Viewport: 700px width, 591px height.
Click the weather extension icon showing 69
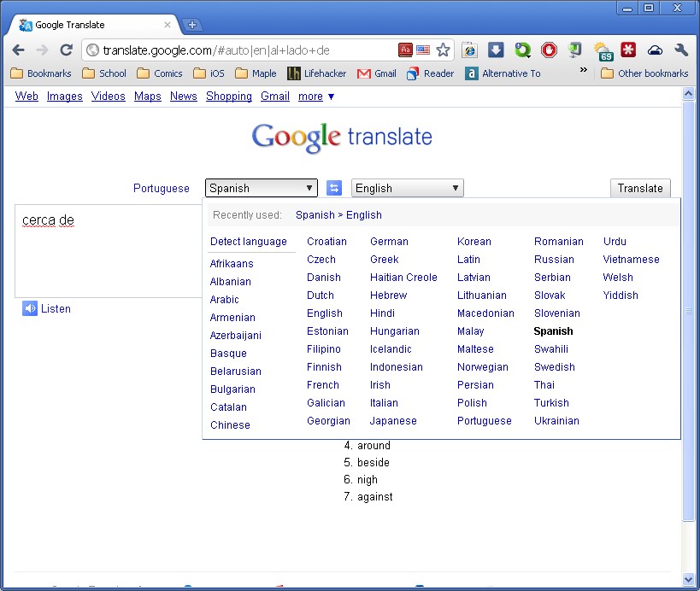point(602,51)
